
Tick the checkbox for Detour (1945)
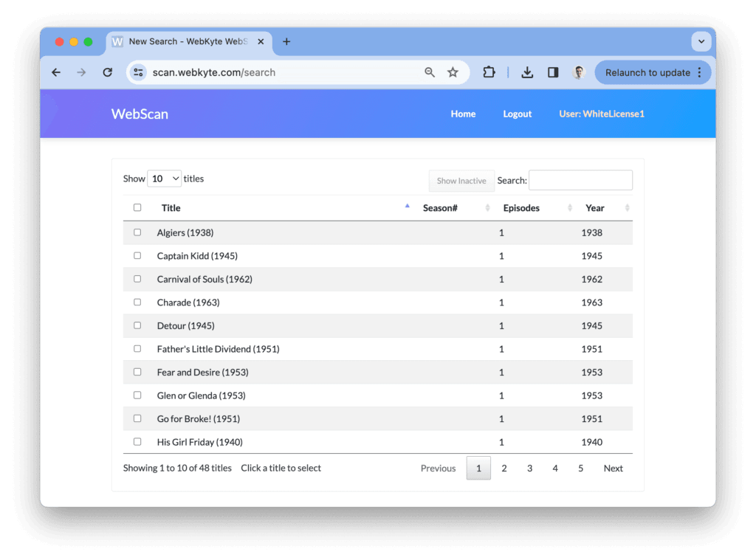137,325
